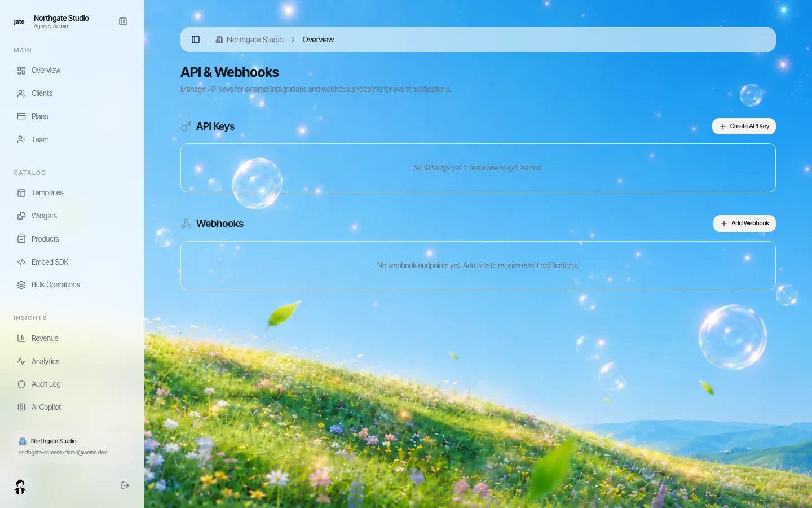This screenshot has width=812, height=508.
Task: Click the Products label in the sidebar
Action: click(45, 239)
